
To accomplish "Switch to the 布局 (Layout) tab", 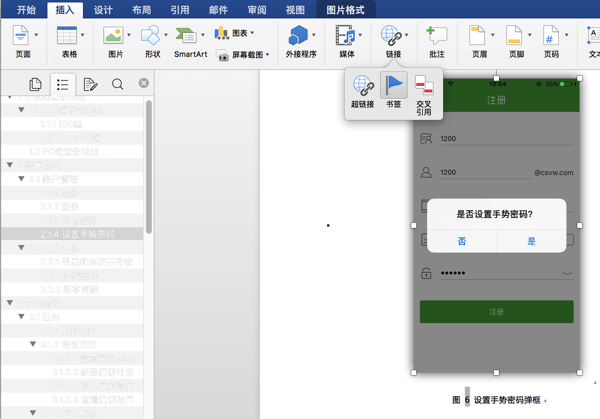I will pos(142,10).
